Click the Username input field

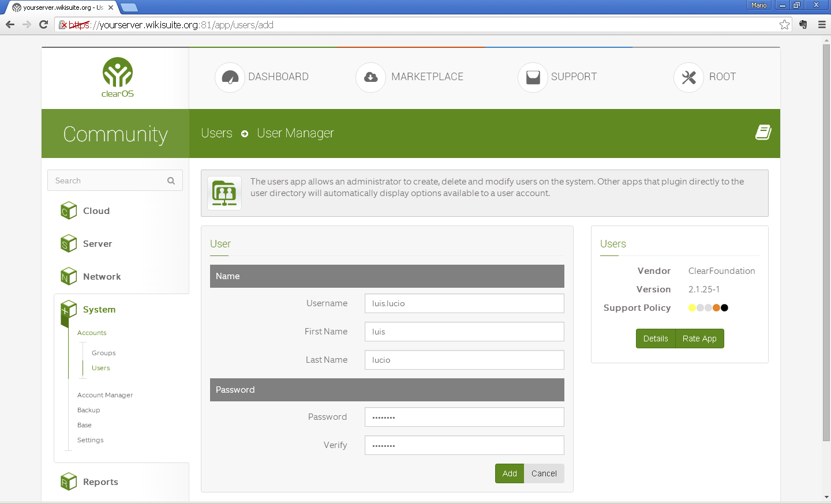pos(464,303)
